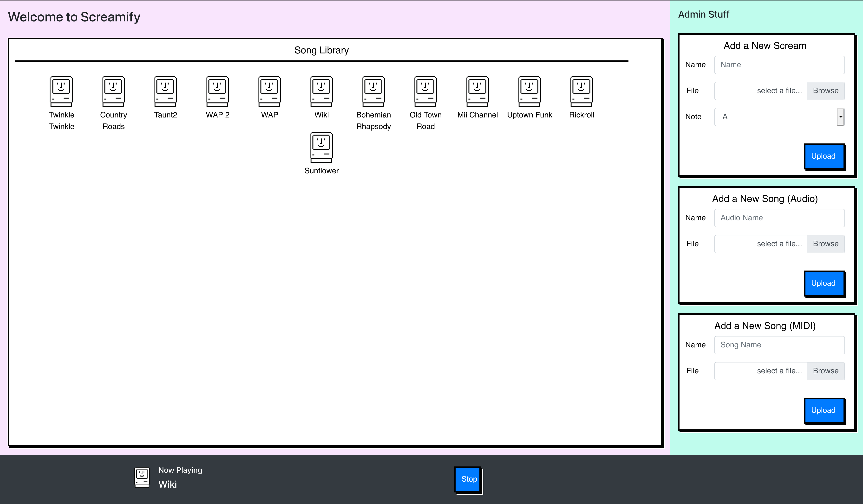Click the Now Playing Mac icon
This screenshot has width=863, height=504.
pos(142,477)
